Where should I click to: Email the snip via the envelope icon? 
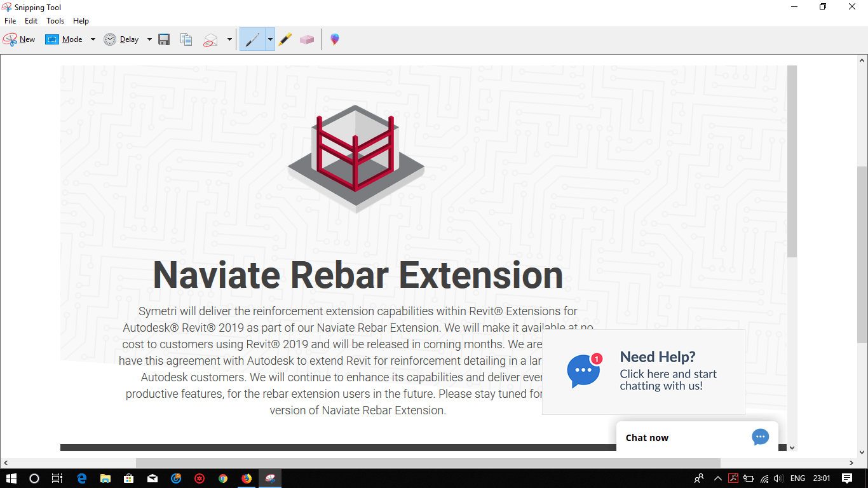[209, 39]
